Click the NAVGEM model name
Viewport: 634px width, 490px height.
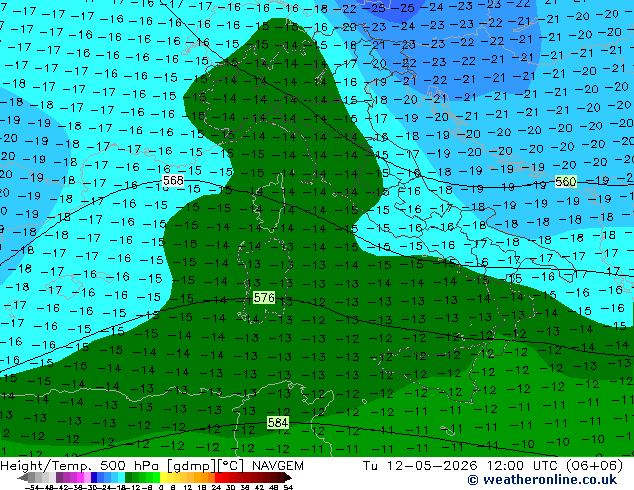(278, 466)
